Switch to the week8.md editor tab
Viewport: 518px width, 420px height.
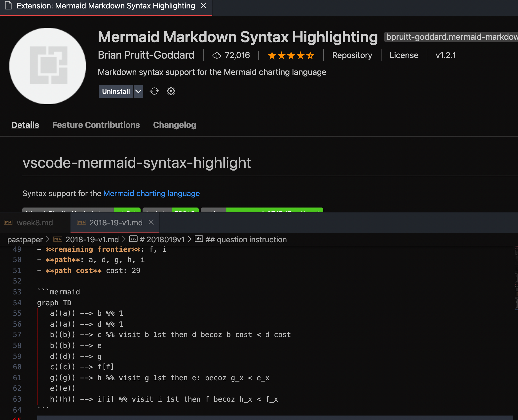point(35,222)
